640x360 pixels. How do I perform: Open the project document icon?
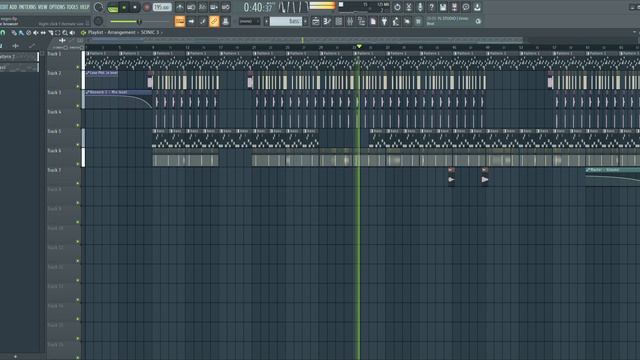[x=373, y=21]
